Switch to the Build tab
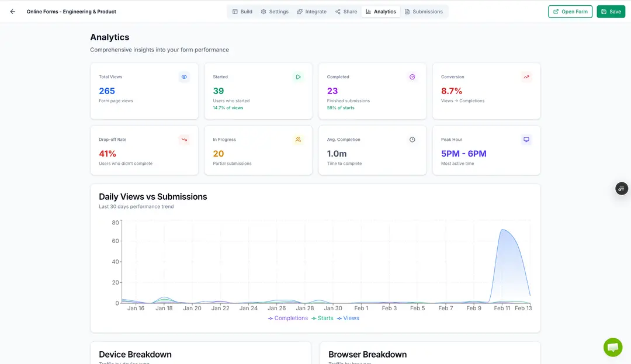Viewport: 631px width, 364px height. [242, 12]
